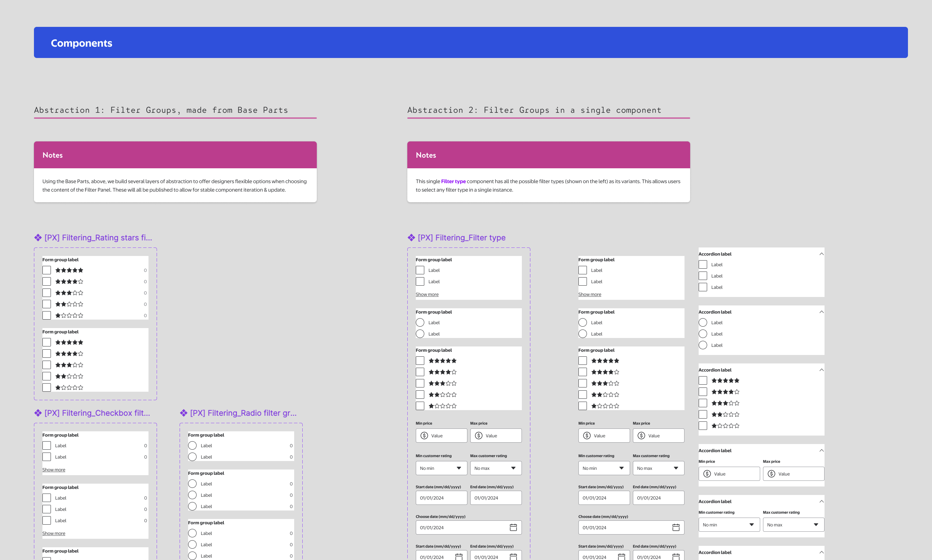
Task: Click component icon beside Filtering_Radio filter title
Action: click(184, 413)
